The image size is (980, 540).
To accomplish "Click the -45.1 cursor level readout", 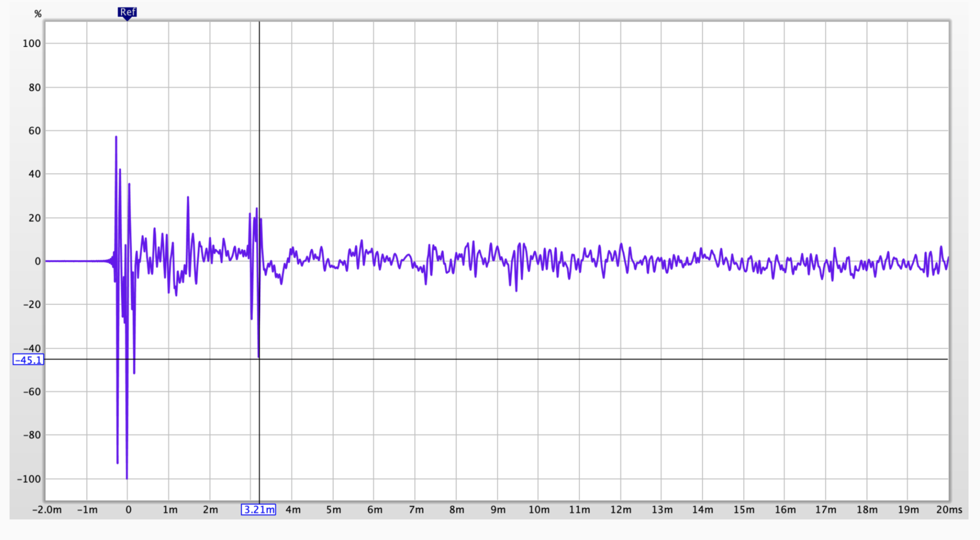I will click(x=28, y=360).
